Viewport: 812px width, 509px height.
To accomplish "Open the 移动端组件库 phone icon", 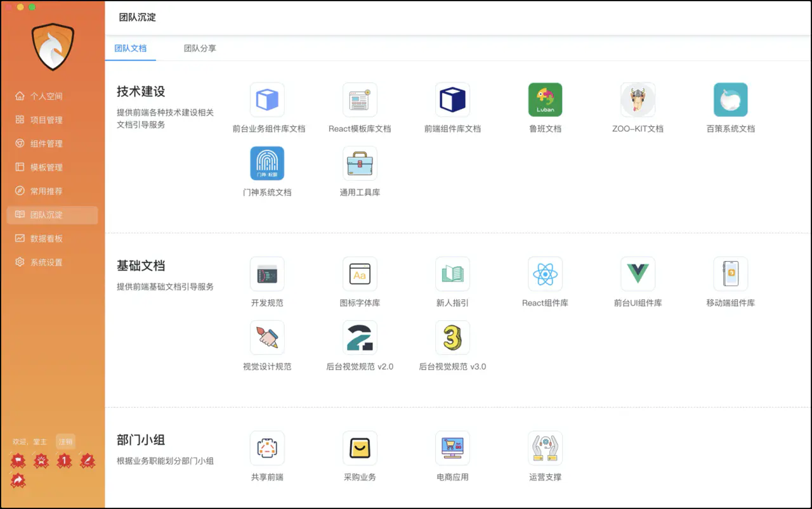I will (x=730, y=274).
